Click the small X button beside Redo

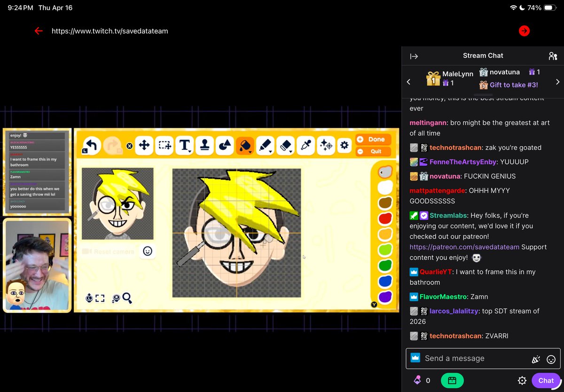[130, 146]
